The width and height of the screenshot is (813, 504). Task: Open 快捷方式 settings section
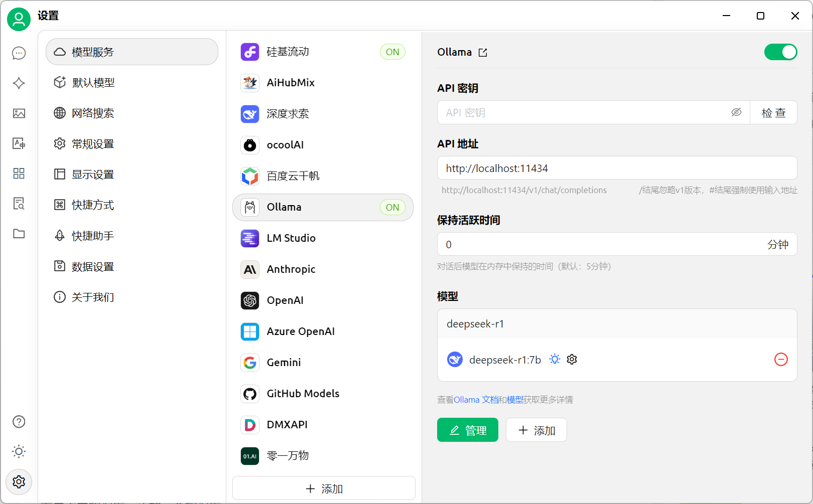coord(132,205)
